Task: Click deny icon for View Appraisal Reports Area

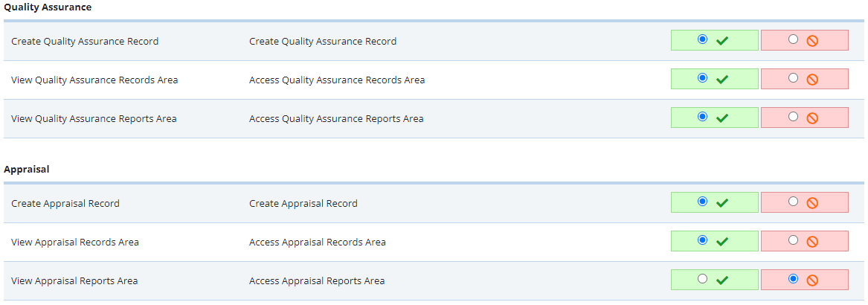Action: pyautogui.click(x=812, y=280)
